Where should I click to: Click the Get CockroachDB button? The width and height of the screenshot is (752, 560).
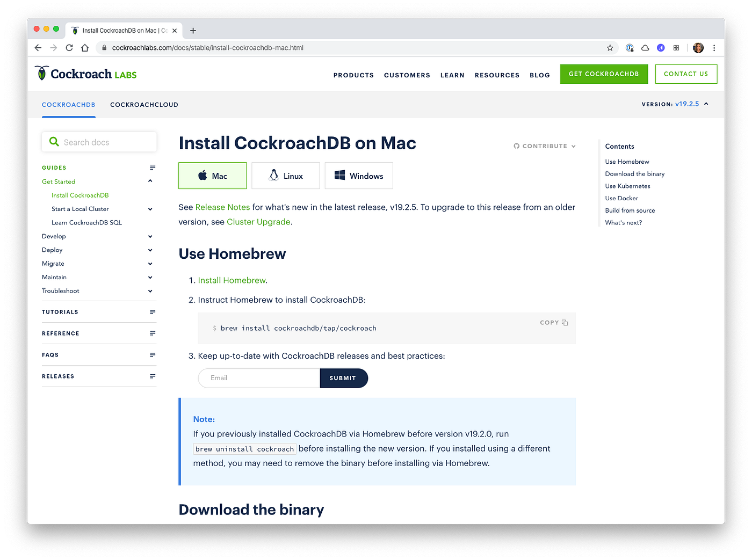(x=604, y=74)
